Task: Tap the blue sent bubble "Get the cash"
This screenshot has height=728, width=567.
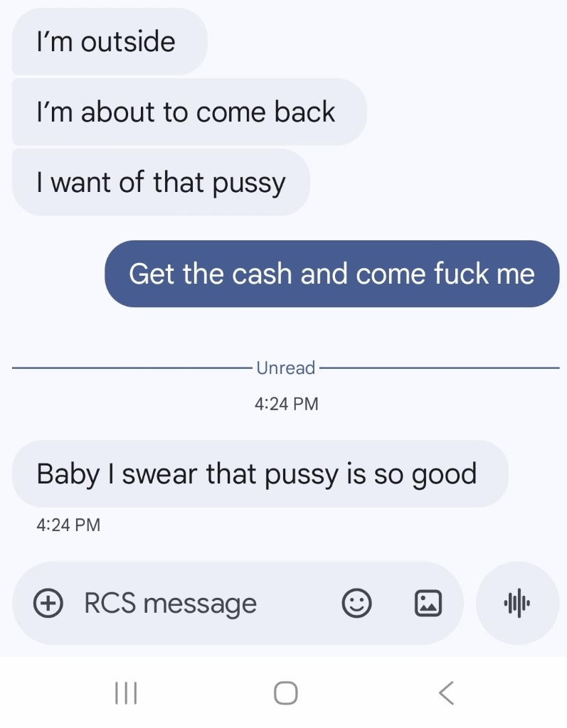Action: coord(332,274)
